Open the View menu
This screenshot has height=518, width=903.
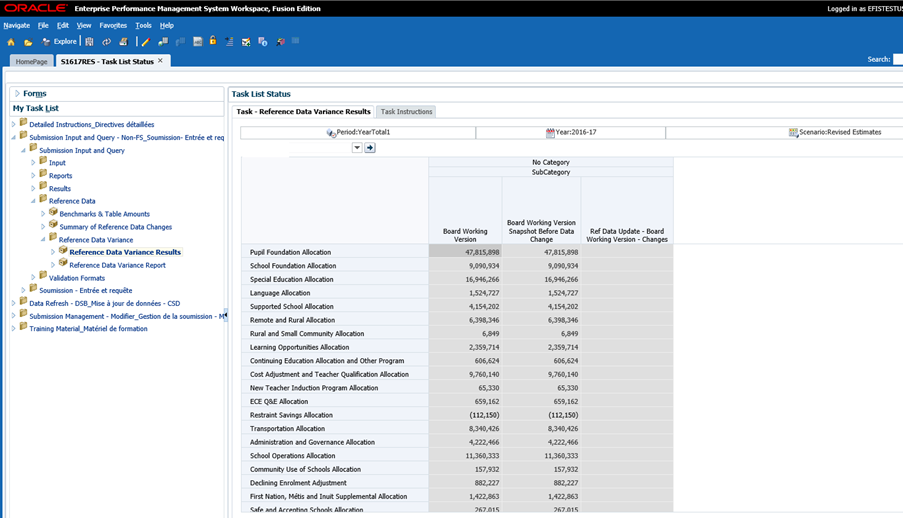(x=84, y=25)
